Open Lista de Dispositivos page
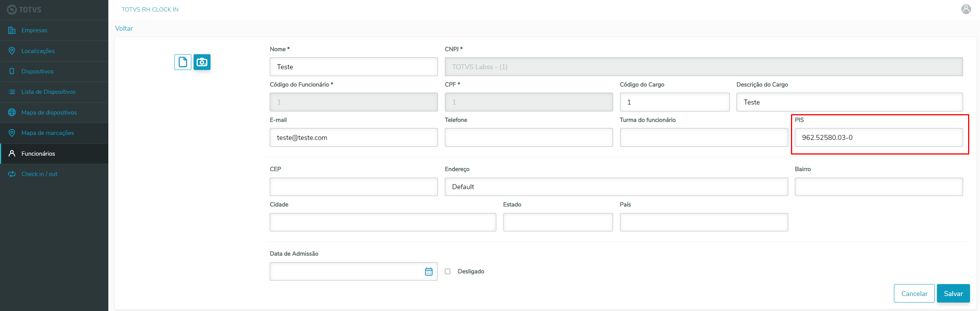 coord(48,92)
